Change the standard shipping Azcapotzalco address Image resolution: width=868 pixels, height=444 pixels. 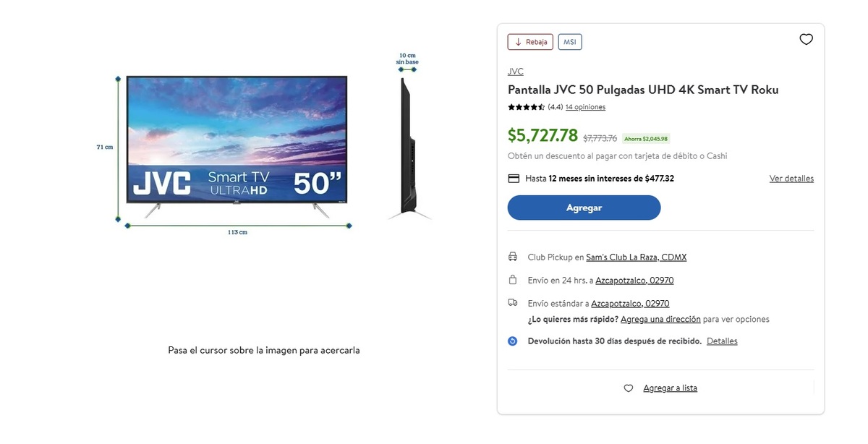tap(630, 304)
